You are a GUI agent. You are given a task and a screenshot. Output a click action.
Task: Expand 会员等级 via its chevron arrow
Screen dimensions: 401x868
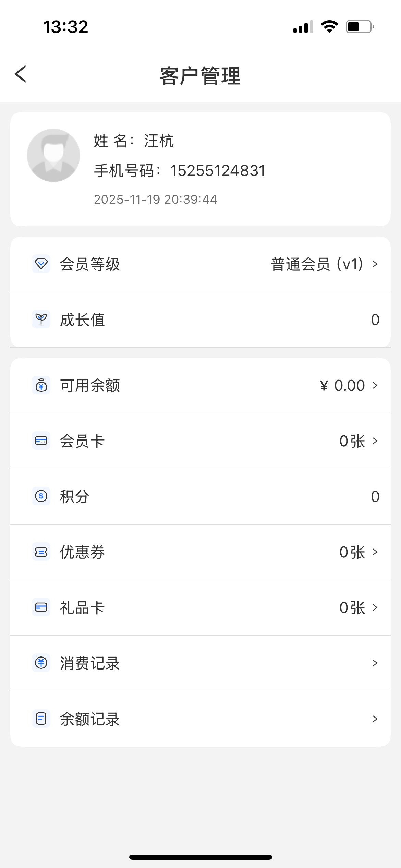pyautogui.click(x=375, y=264)
